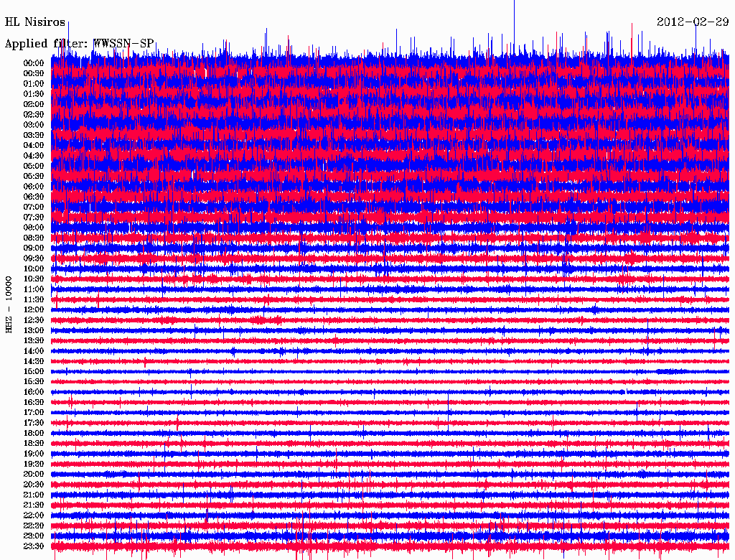Select the 01:00 time label
Image resolution: width=735 pixels, height=560 pixels.
34,83
